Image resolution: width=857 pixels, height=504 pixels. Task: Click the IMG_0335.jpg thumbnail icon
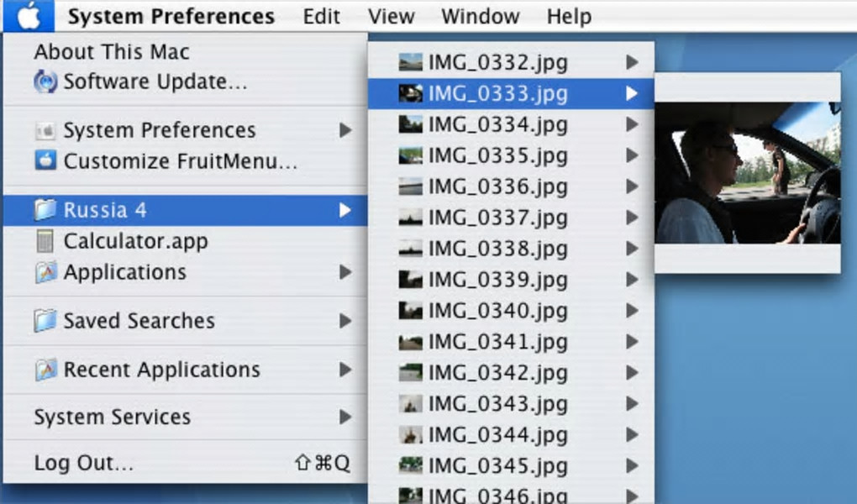point(411,155)
